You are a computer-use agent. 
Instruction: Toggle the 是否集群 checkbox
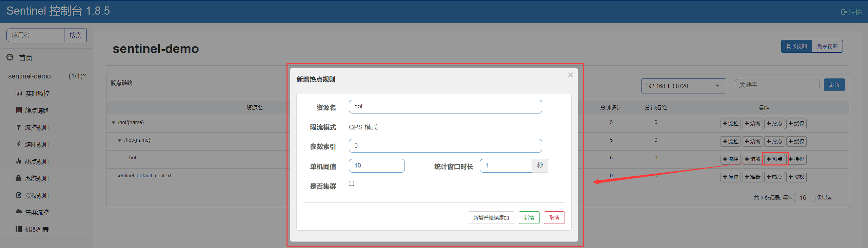coord(352,183)
